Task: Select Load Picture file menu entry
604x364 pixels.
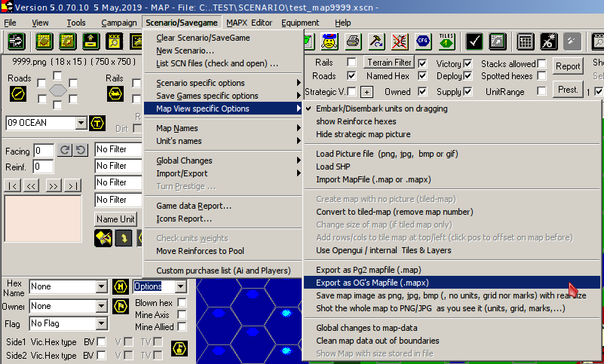Action: [452, 154]
